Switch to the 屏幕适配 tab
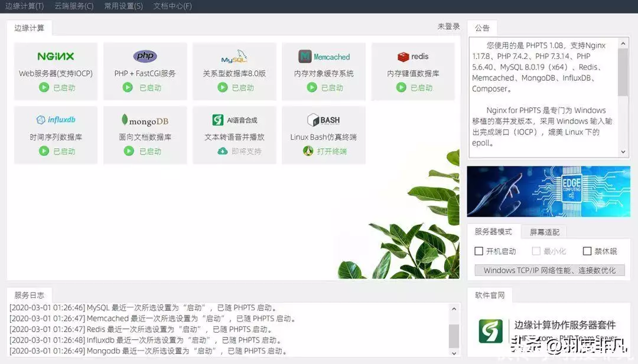The height and width of the screenshot is (364, 638). (x=545, y=232)
